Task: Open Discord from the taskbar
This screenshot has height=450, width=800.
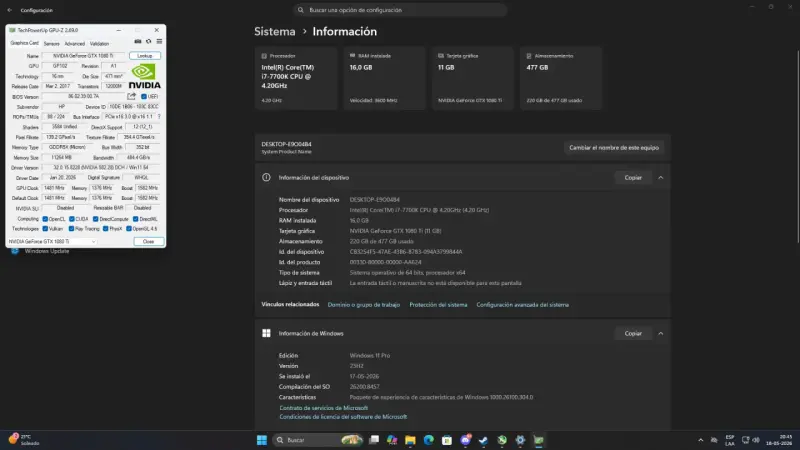Action: pos(465,440)
